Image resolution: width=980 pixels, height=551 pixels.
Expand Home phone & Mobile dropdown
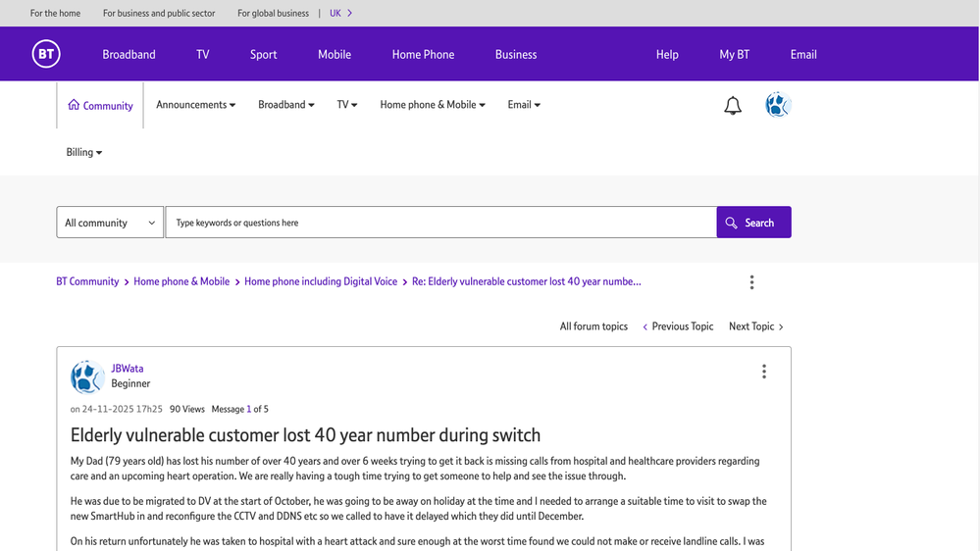click(433, 105)
